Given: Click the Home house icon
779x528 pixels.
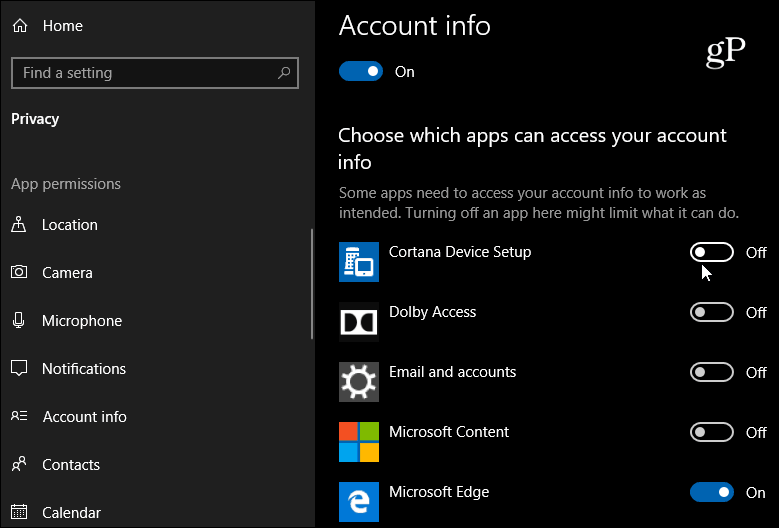Looking at the screenshot, I should click(x=20, y=25).
